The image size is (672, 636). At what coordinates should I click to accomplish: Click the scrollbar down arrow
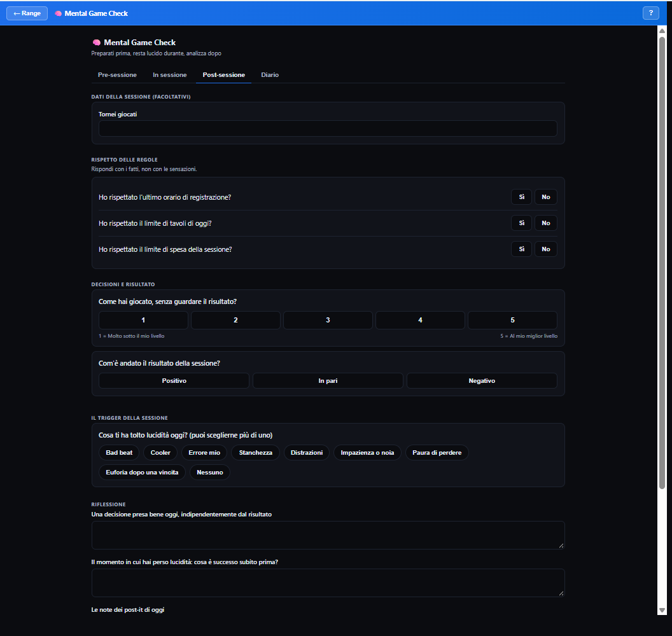coord(662,611)
